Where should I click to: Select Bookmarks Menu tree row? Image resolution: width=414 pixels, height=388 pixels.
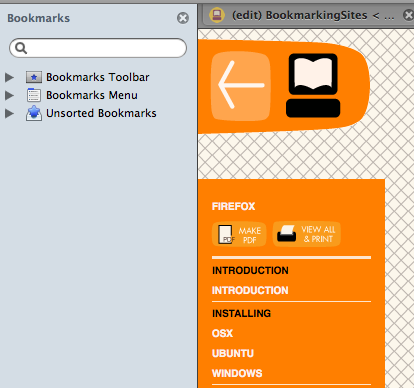tap(98, 95)
